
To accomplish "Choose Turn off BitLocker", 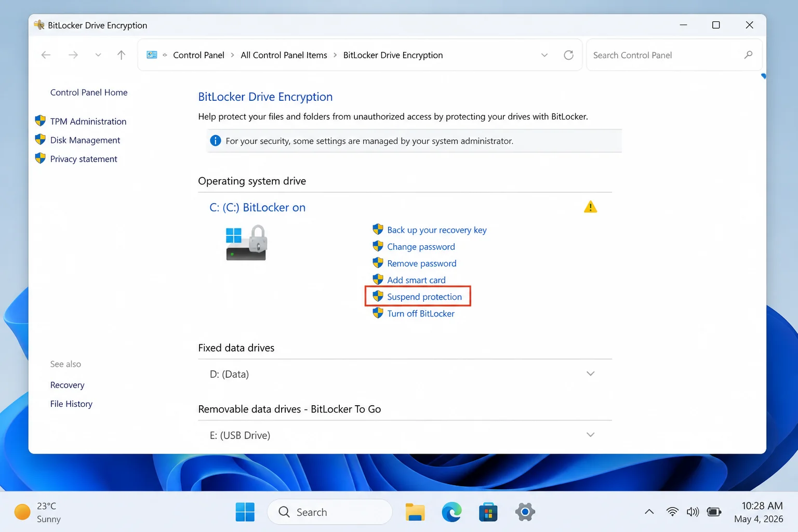I will [x=421, y=314].
